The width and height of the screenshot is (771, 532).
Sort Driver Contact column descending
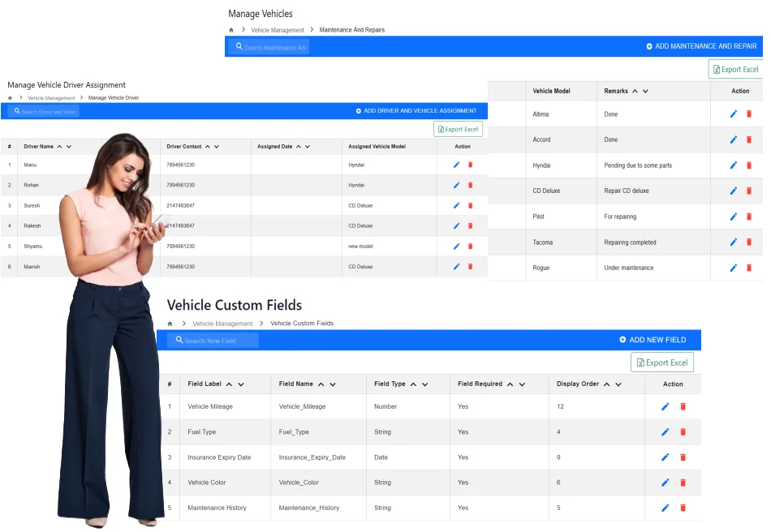[x=217, y=147]
